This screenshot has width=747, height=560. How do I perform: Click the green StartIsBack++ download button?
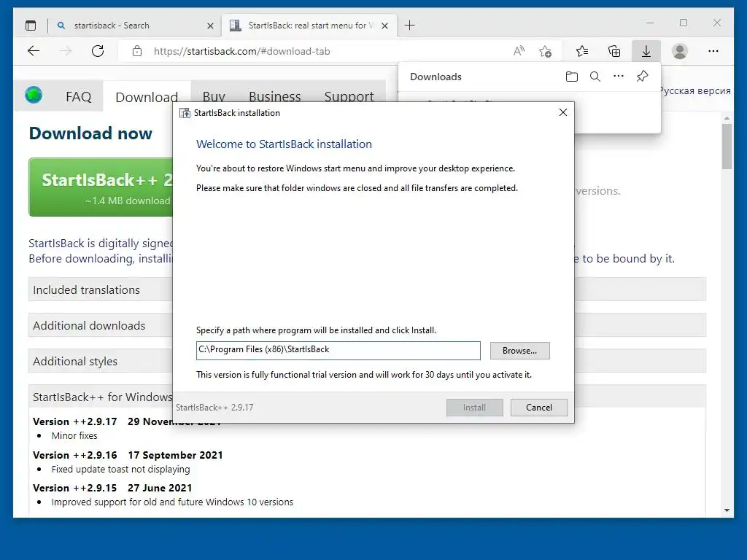pos(101,187)
